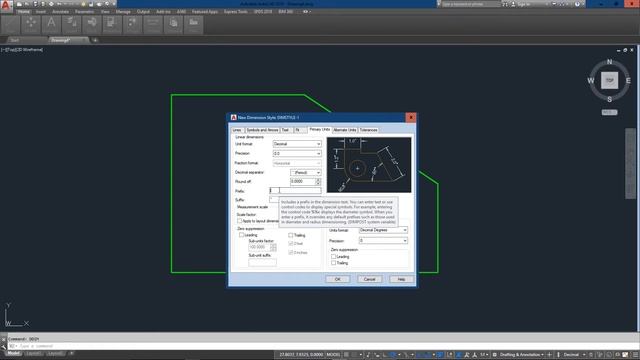Open the Drafting & Annotation workspace dropdown

[522, 355]
